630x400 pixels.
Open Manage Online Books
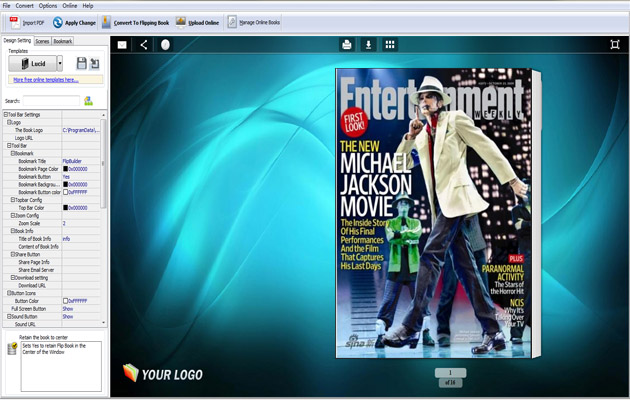[254, 22]
